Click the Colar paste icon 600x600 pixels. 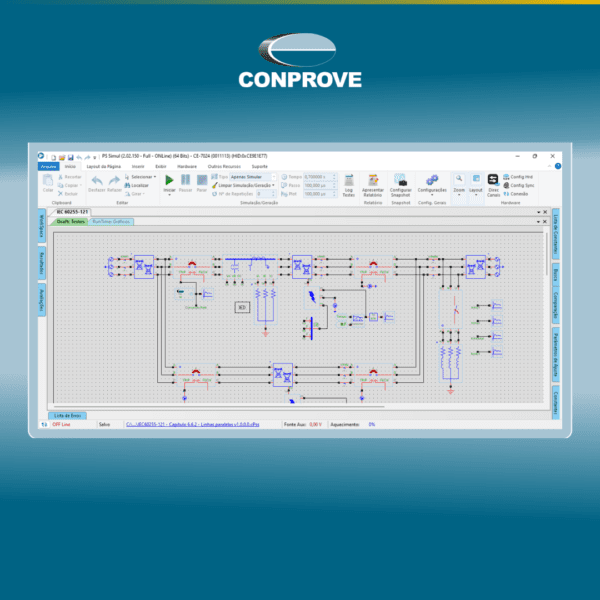click(x=48, y=180)
